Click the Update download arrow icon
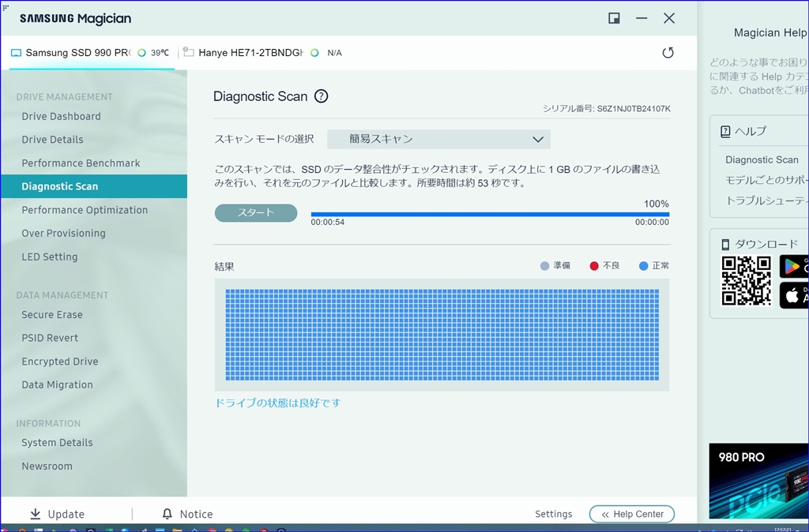Screen dimensions: 809x532 point(35,513)
